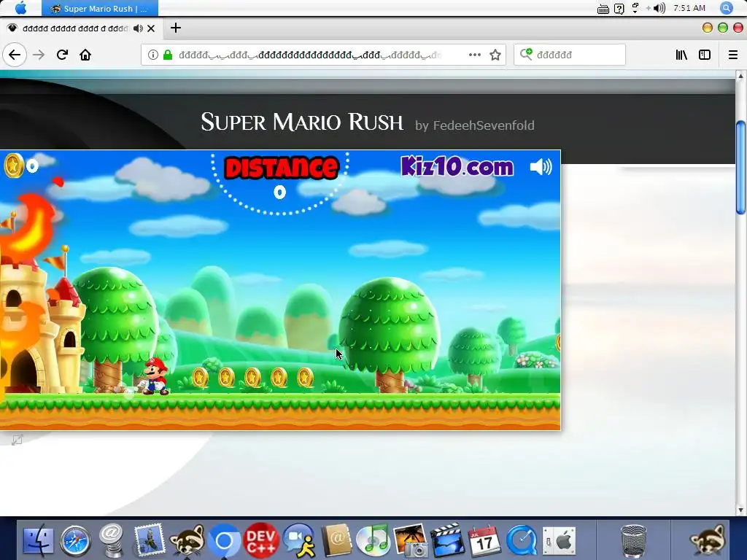Open iCal calendar in dock
The width and height of the screenshot is (747, 560).
(484, 541)
